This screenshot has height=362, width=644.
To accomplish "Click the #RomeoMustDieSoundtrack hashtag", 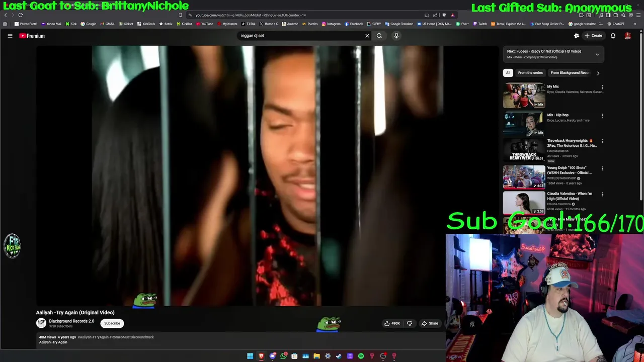I will pyautogui.click(x=131, y=337).
